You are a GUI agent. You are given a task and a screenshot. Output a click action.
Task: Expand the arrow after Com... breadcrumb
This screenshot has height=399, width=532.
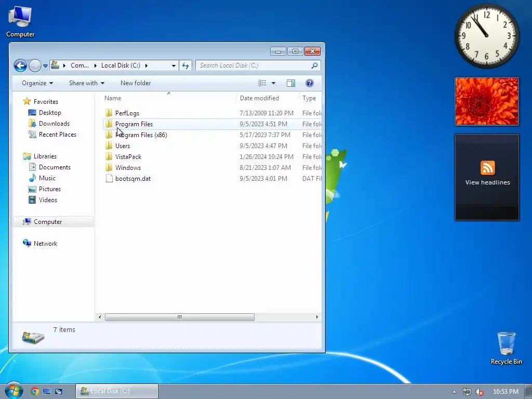(x=95, y=65)
